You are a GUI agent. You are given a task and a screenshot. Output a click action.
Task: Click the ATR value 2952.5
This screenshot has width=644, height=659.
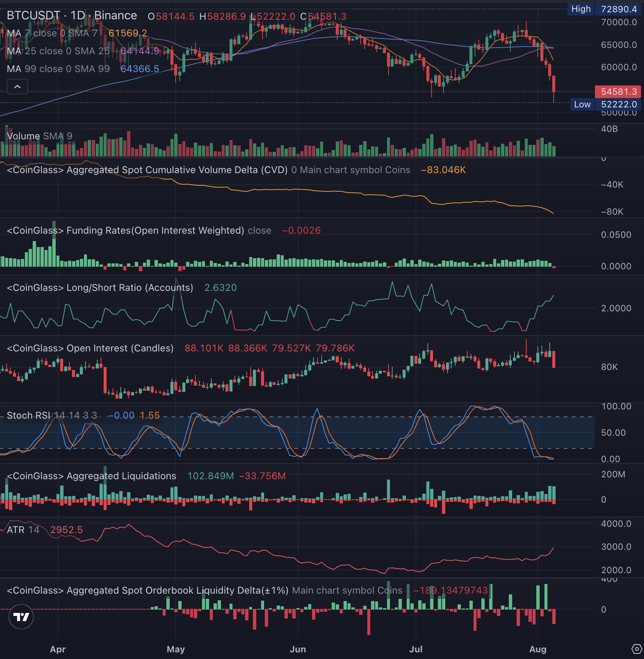coord(66,530)
